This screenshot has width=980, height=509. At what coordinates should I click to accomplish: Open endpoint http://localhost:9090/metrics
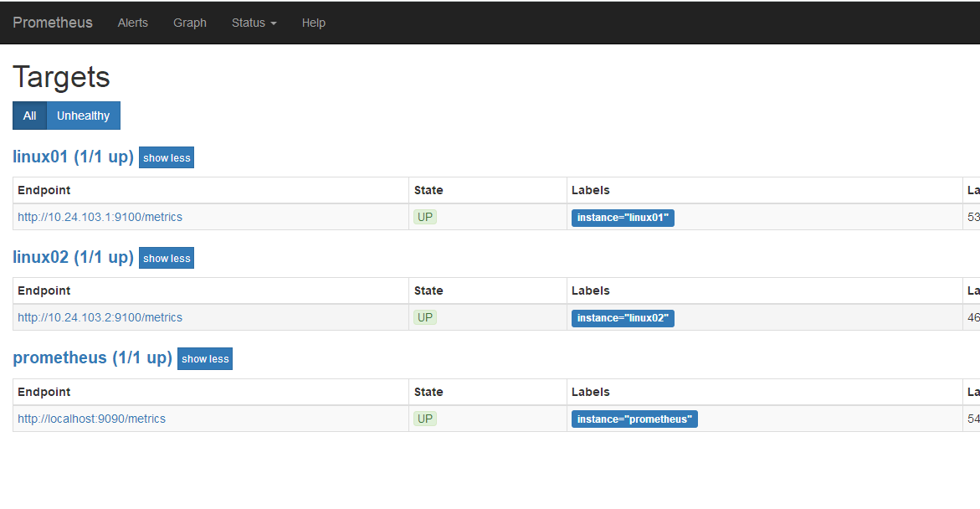(x=91, y=419)
